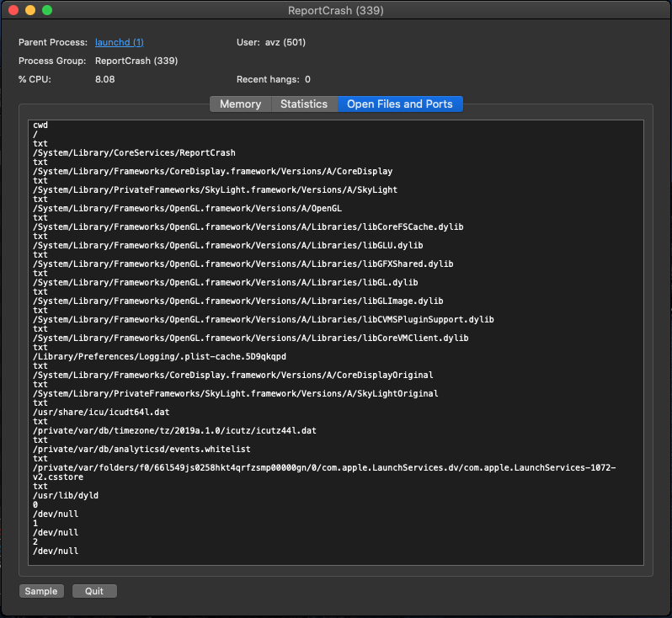Viewport: 672px width, 618px height.
Task: Click the com.apple.LaunchServices.dv path line
Action: click(x=324, y=472)
